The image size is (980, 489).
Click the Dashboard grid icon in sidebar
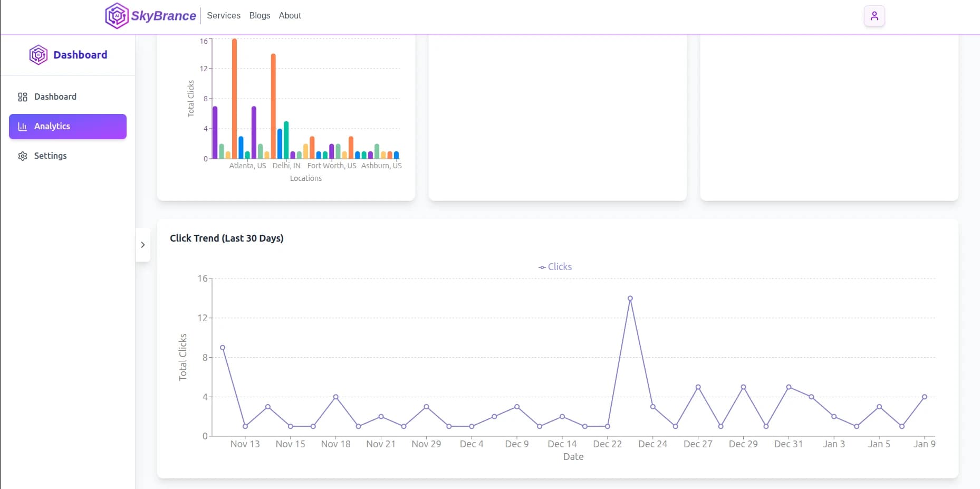[23, 97]
